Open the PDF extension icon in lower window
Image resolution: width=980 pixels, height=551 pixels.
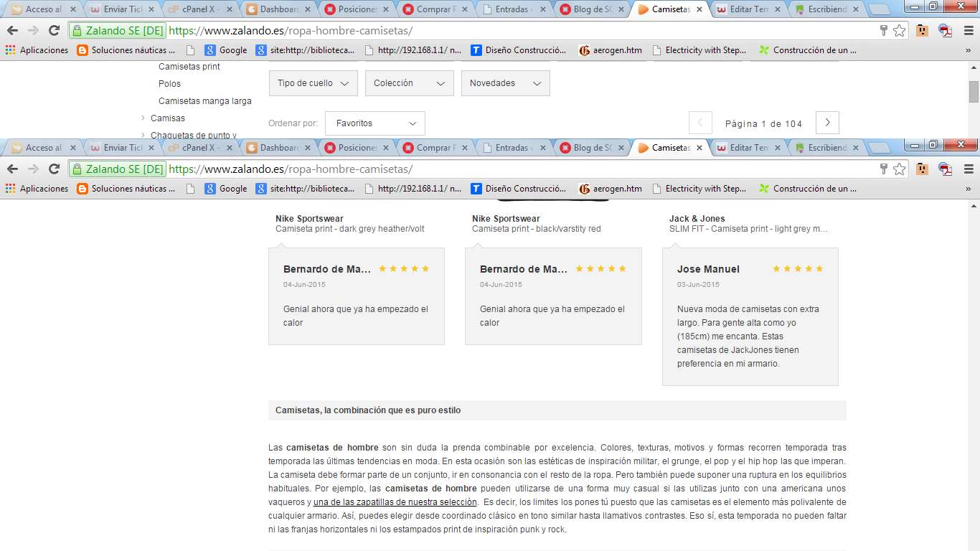click(946, 169)
